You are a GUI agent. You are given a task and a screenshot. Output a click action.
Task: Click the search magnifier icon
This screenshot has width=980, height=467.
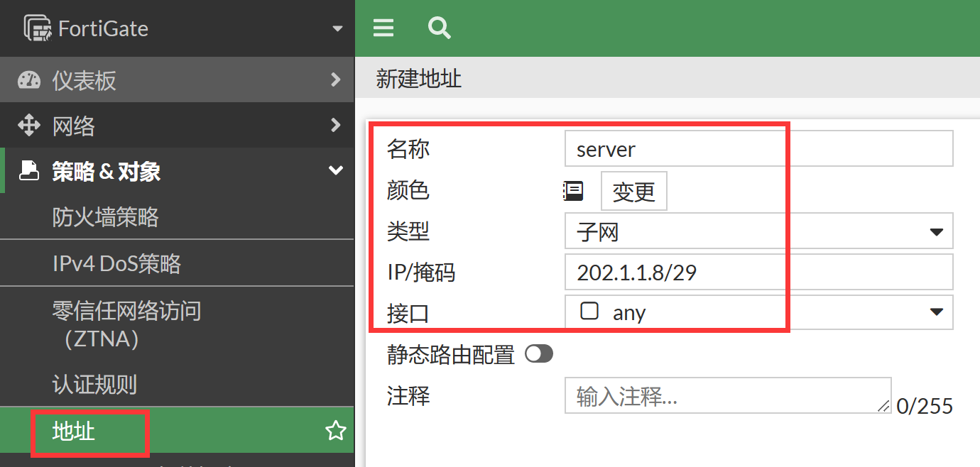click(439, 28)
